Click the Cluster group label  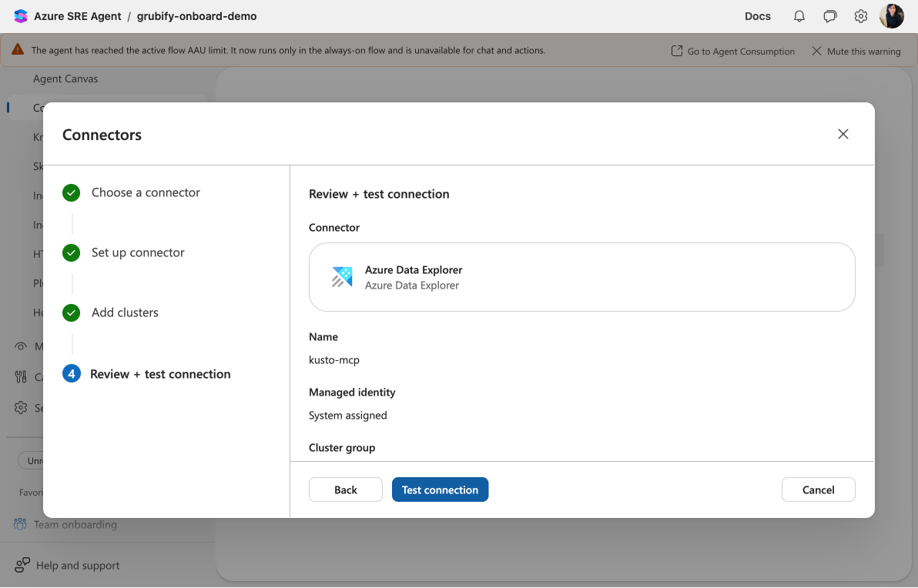coord(342,448)
